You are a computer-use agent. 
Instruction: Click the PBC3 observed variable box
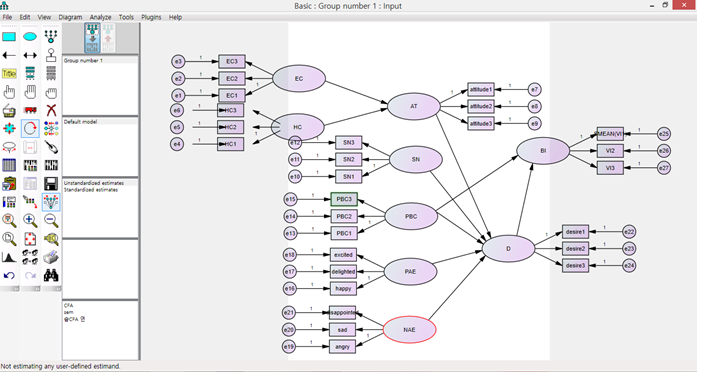(344, 199)
